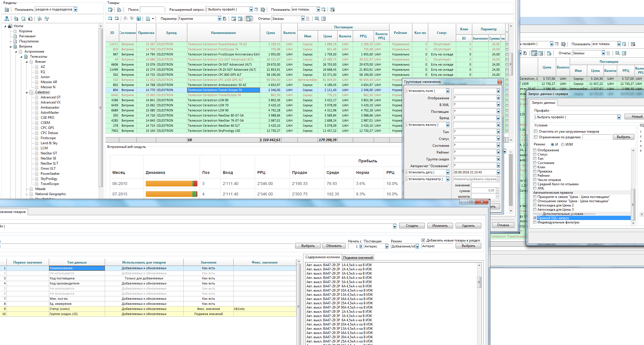Click the edit section icon with pencil
The width and height of the screenshot is (644, 345).
coord(23,19)
